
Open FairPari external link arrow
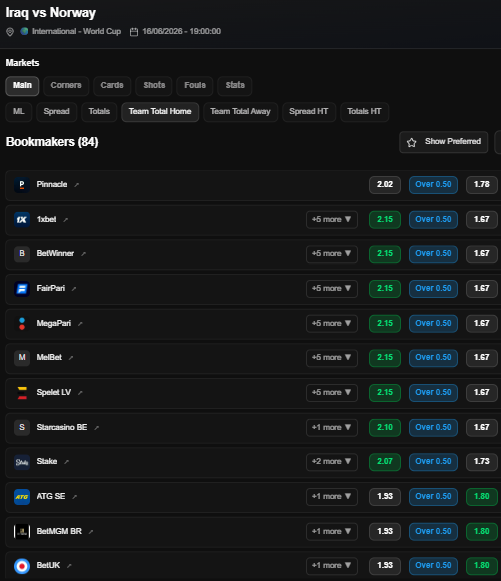(74, 289)
